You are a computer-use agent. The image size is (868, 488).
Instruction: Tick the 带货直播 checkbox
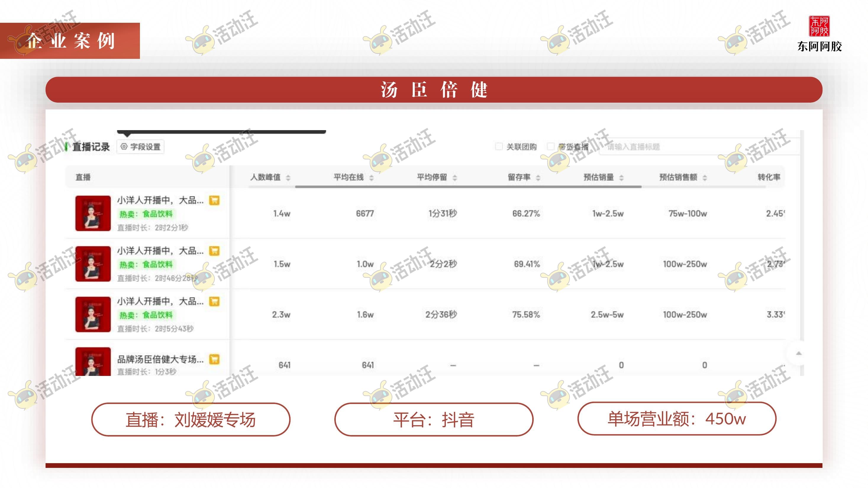[551, 146]
